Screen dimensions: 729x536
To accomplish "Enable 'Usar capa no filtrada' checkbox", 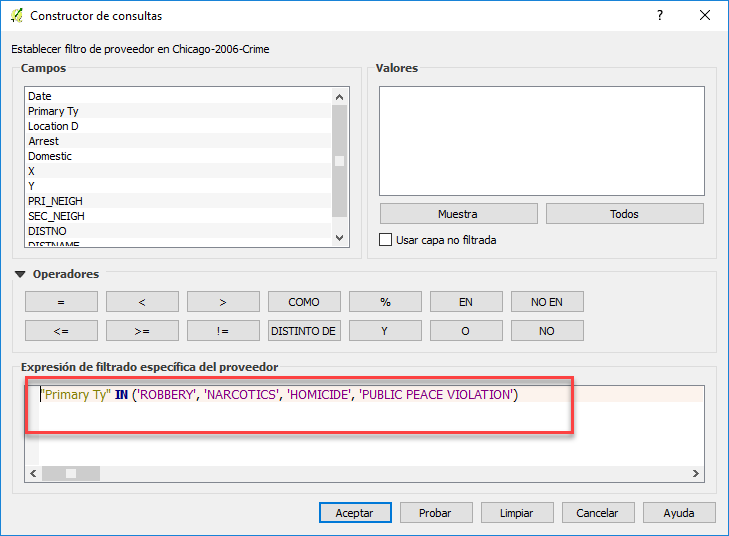I will pos(386,240).
